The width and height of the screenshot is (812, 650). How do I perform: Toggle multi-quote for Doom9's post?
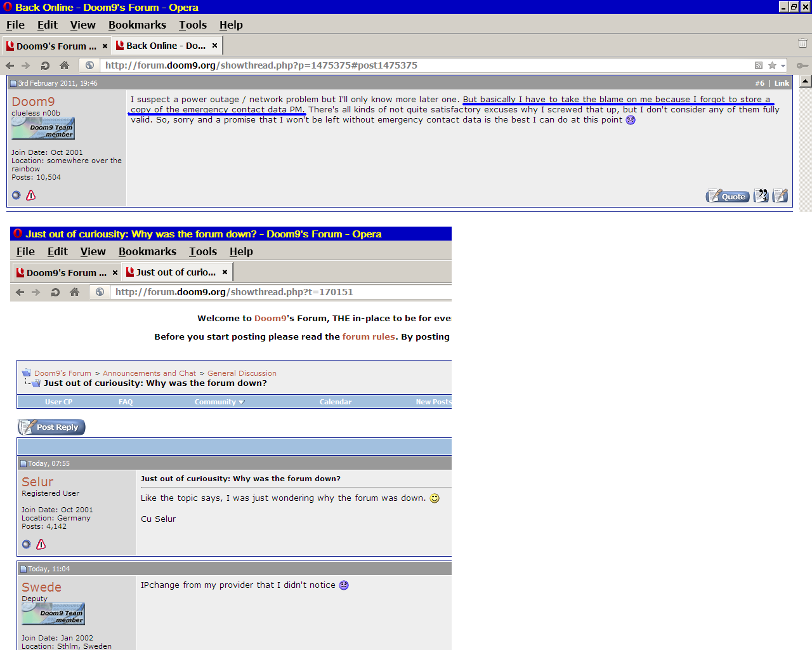click(761, 196)
